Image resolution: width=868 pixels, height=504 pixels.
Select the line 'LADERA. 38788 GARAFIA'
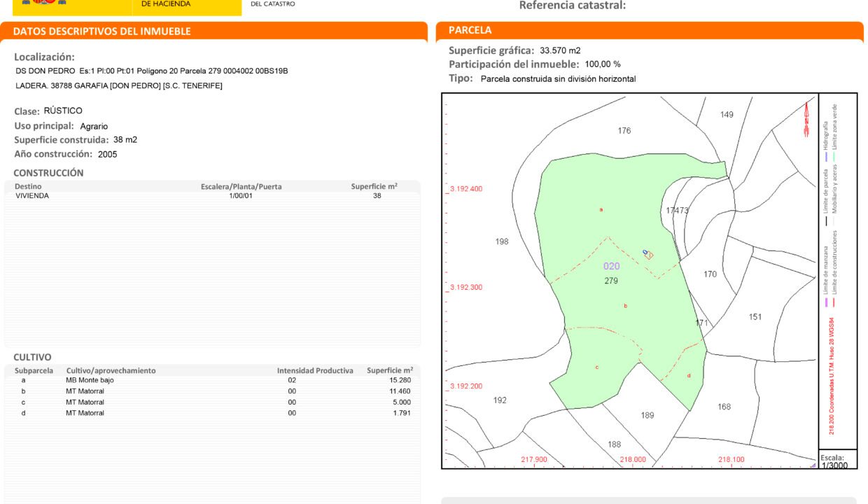click(x=119, y=85)
